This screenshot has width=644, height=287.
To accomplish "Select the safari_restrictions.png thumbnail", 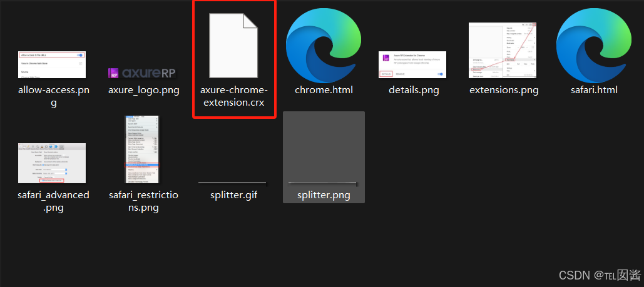I will tap(142, 149).
